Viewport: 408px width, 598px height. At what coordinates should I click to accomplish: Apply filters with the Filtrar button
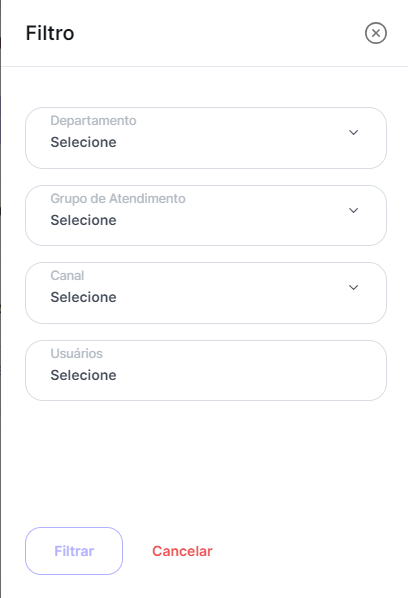(x=74, y=551)
